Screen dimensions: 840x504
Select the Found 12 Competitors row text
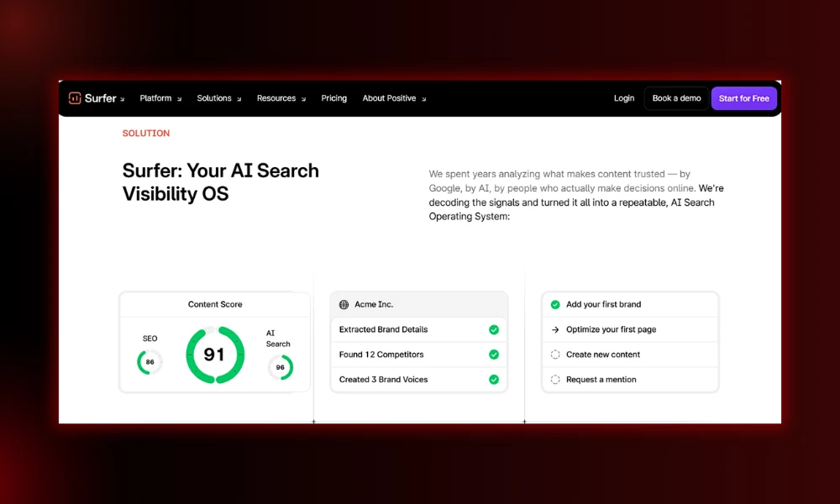tap(381, 354)
